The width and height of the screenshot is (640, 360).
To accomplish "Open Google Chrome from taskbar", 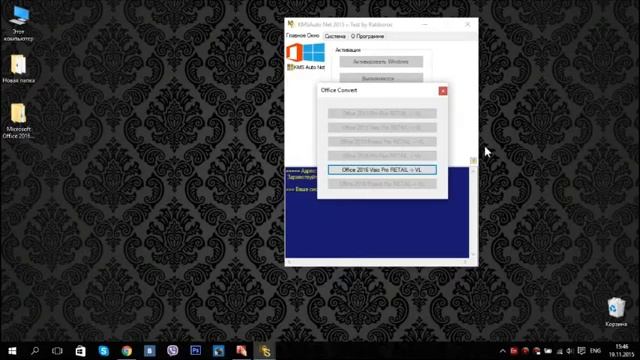I will click(127, 351).
